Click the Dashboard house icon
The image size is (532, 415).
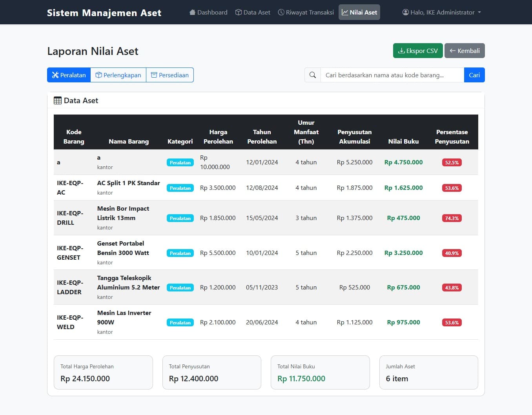pos(192,12)
